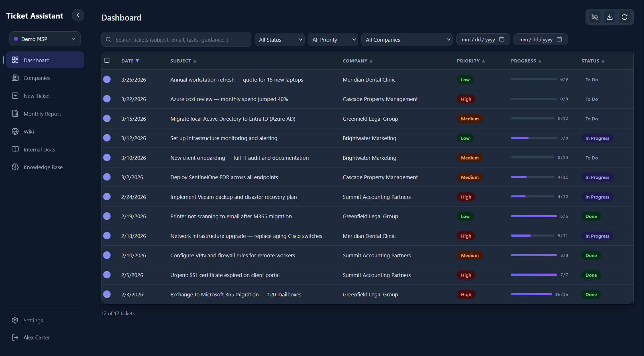Click the Wiki globe icon

click(x=15, y=132)
